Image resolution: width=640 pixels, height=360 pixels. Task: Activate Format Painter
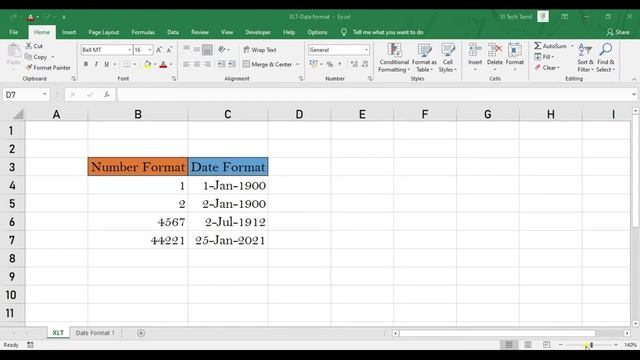(x=48, y=67)
